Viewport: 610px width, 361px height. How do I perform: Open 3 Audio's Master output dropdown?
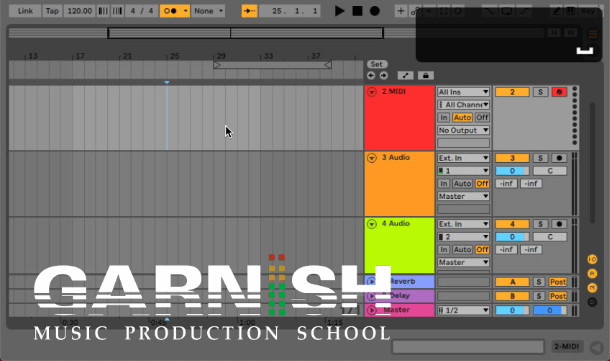coord(463,196)
